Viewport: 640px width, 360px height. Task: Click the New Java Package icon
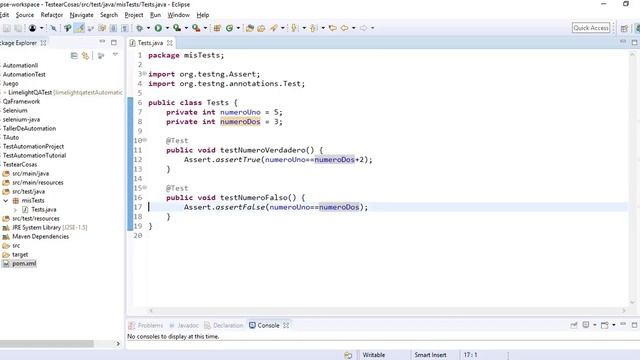pos(217,28)
